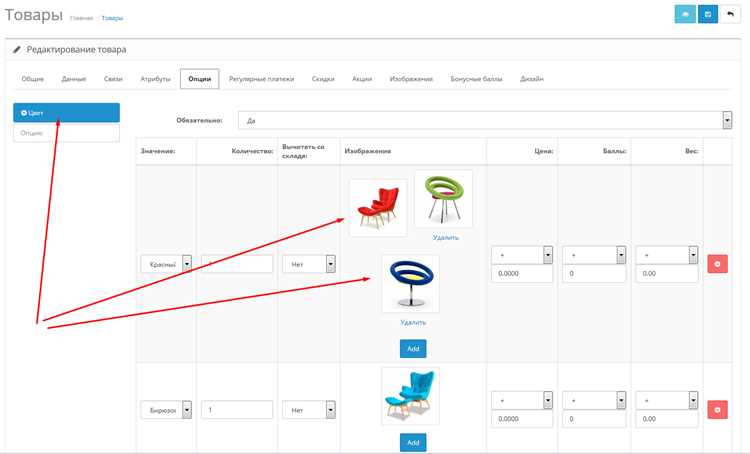Click quantity field in Красный row
The height and width of the screenshot is (454, 750).
tap(237, 264)
